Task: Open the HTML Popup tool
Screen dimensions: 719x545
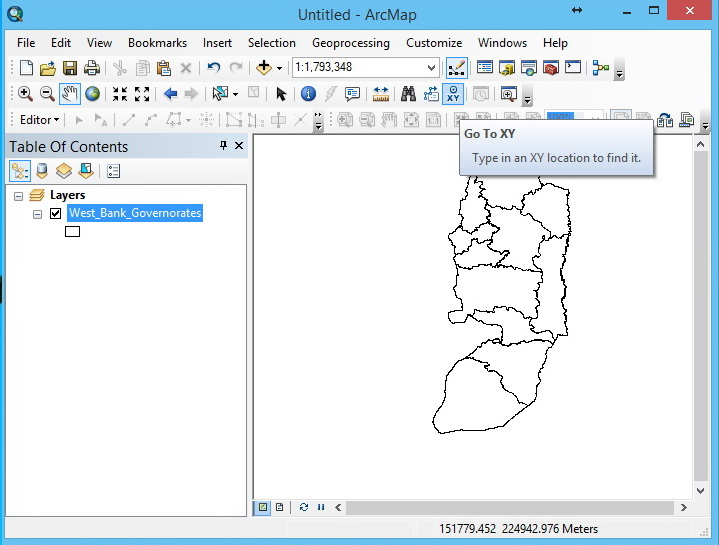Action: [352, 94]
